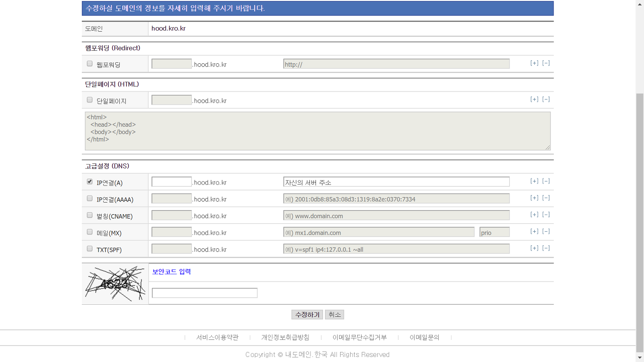
Task: Remove an IP연결(A) record with [-]
Action: (546, 182)
